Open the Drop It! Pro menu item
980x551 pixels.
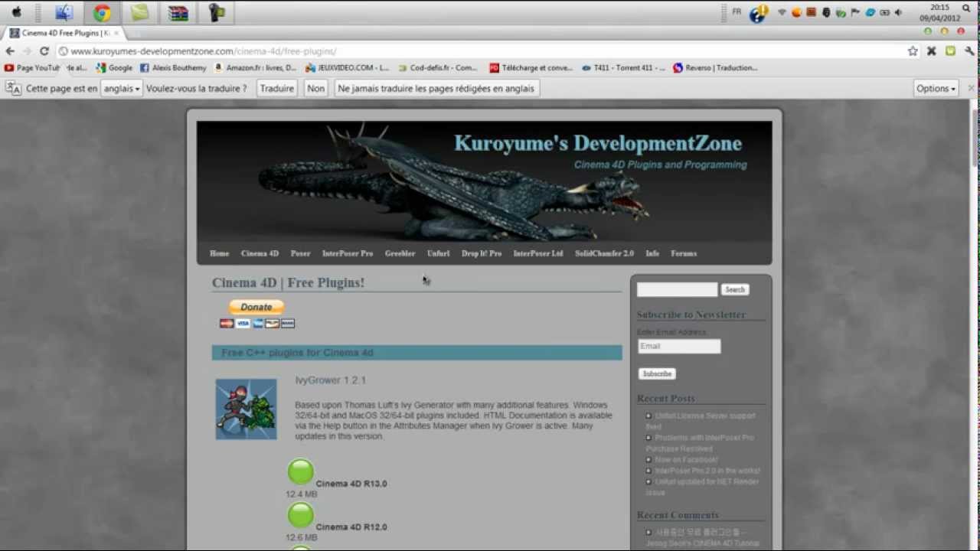(482, 253)
